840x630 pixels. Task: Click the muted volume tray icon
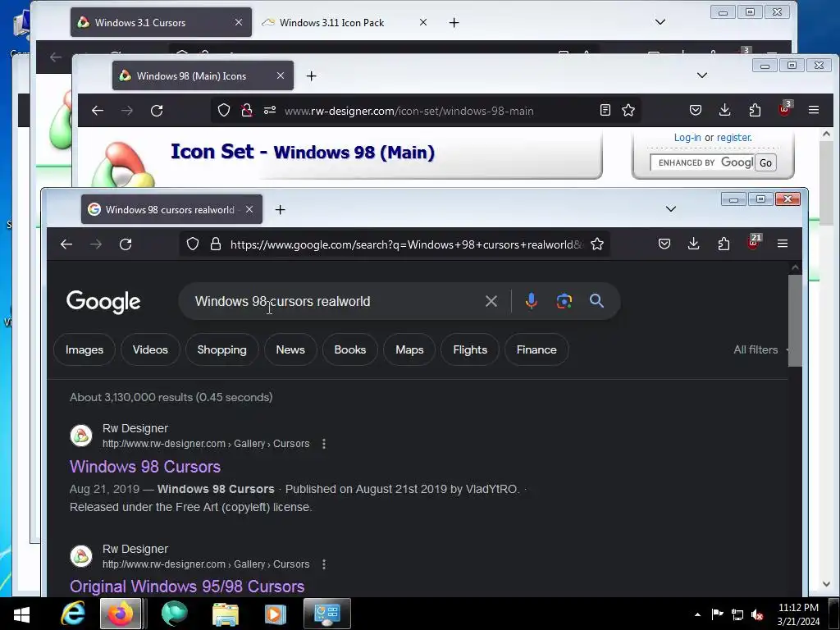757,615
